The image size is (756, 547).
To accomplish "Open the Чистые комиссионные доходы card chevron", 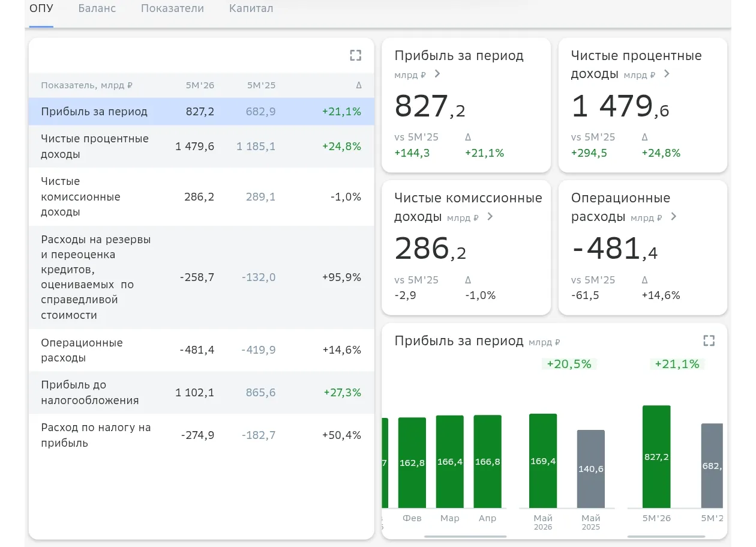I will [490, 217].
